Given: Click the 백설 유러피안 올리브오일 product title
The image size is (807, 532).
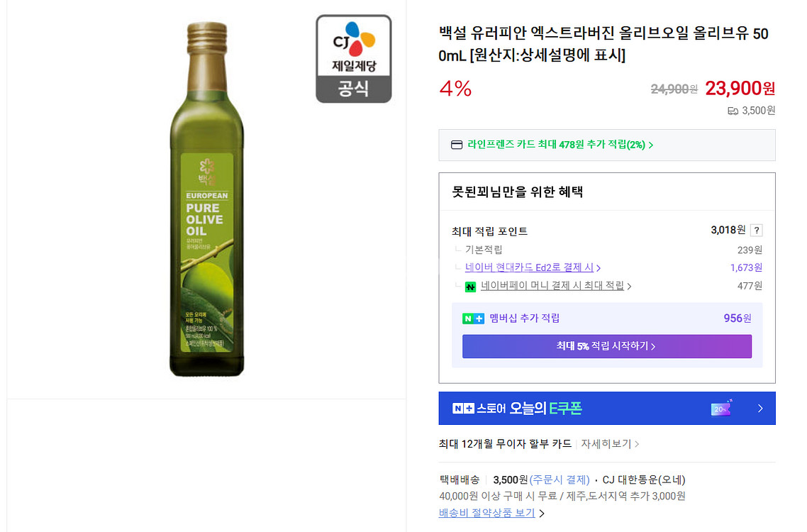Looking at the screenshot, I should click(x=603, y=44).
